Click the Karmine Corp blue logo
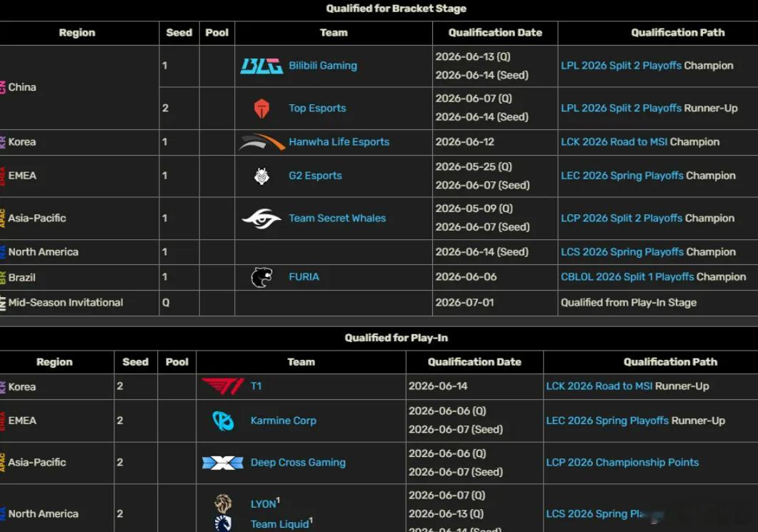 [223, 421]
